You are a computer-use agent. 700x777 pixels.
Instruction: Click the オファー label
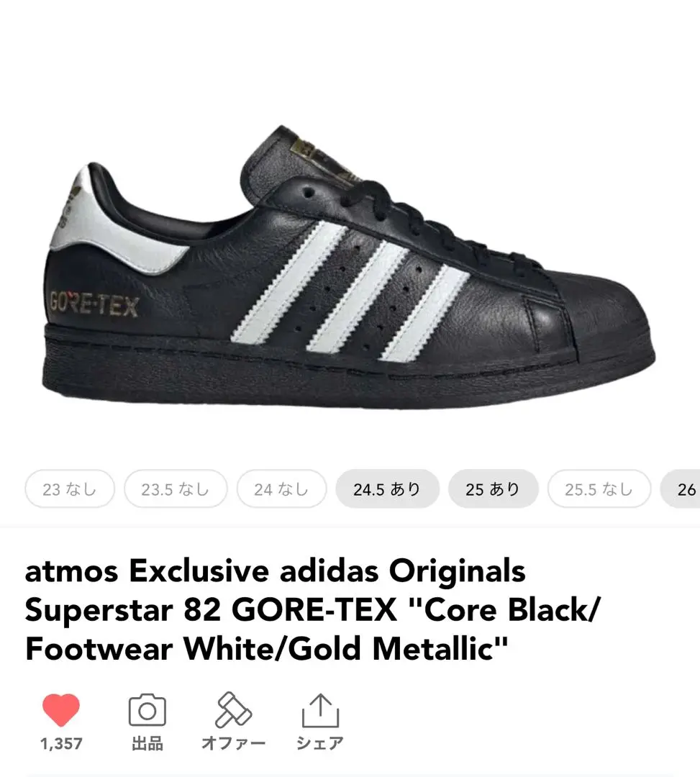tap(233, 743)
